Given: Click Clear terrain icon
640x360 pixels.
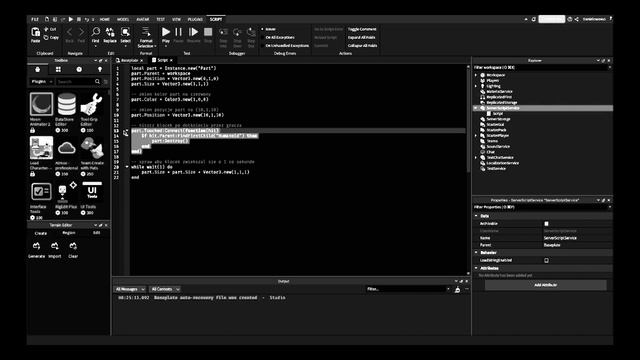Looking at the screenshot, I should [x=73, y=246].
